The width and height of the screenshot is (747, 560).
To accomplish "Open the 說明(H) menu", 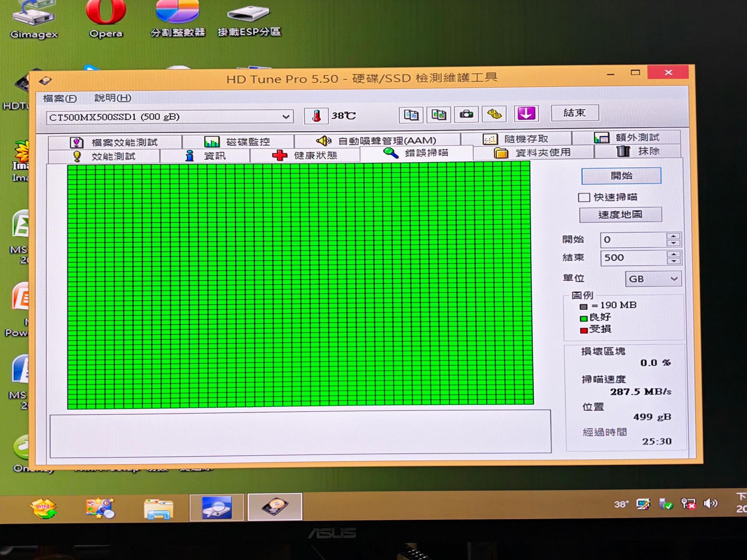I will (112, 98).
